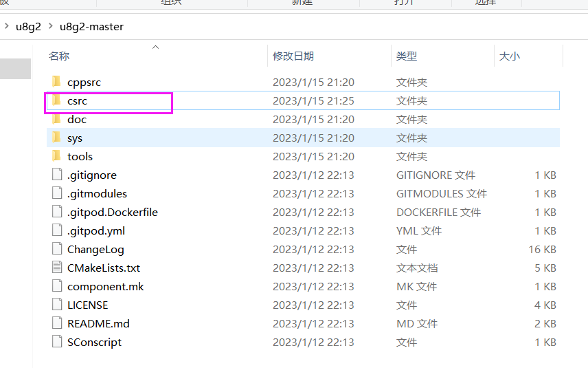Click ChangeLog size 16 KB
The height and width of the screenshot is (368, 588).
click(x=542, y=249)
